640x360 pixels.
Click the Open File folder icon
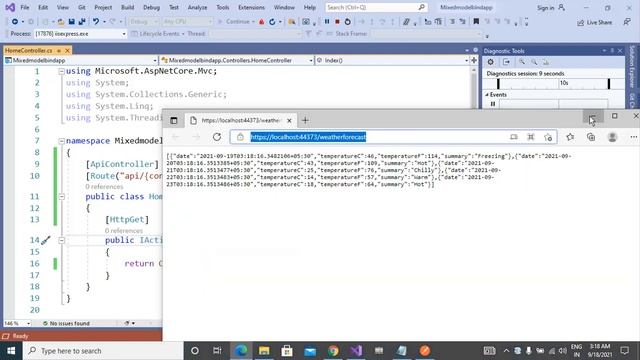coord(61,22)
